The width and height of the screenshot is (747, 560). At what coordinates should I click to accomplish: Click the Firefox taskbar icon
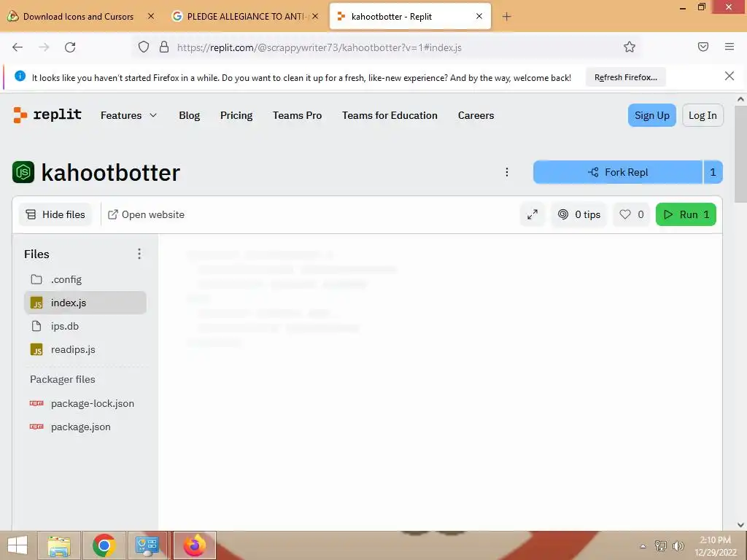click(x=194, y=545)
